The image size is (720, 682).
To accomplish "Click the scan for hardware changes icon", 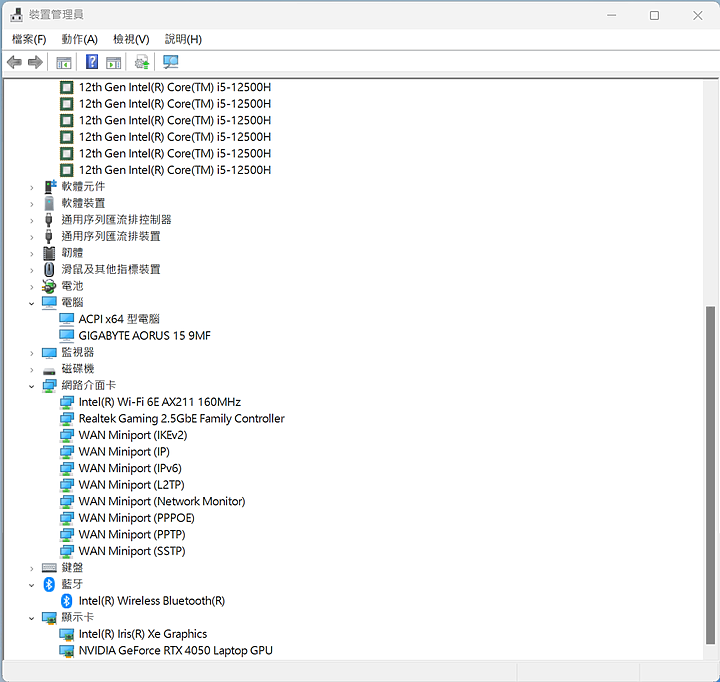I will coord(170,62).
